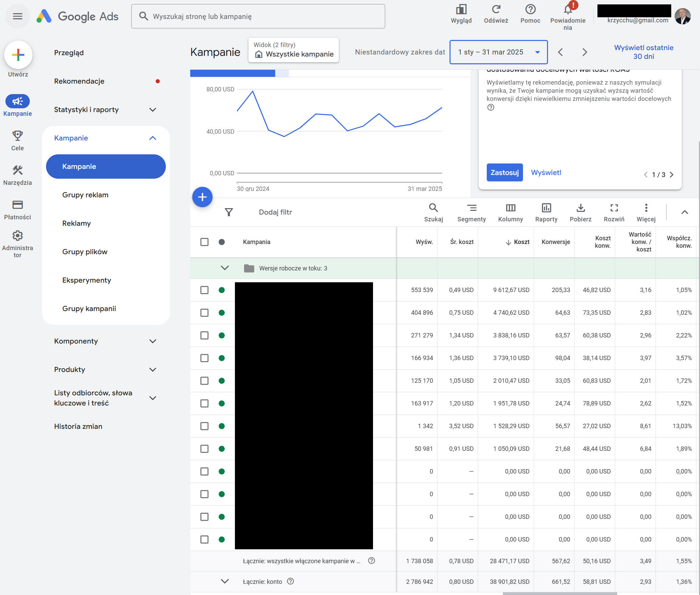The height and width of the screenshot is (595, 700).
Task: Expand the Łącznie: konto totals row
Action: tap(225, 581)
